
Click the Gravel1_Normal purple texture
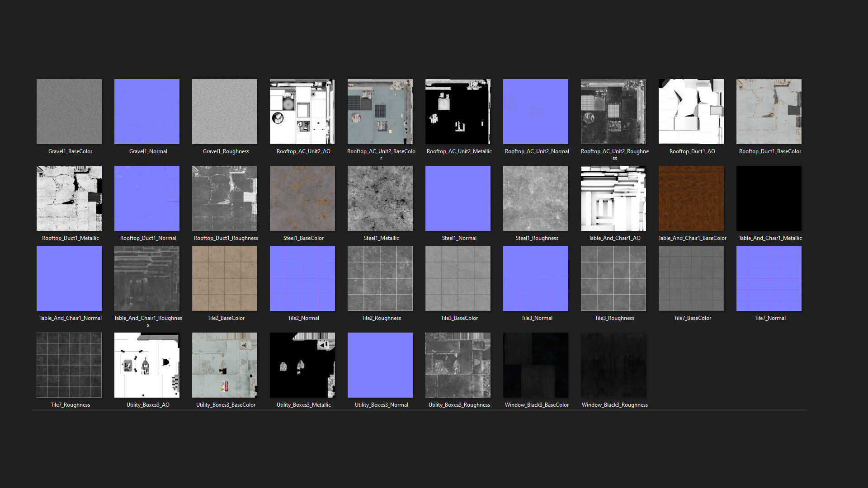click(147, 112)
